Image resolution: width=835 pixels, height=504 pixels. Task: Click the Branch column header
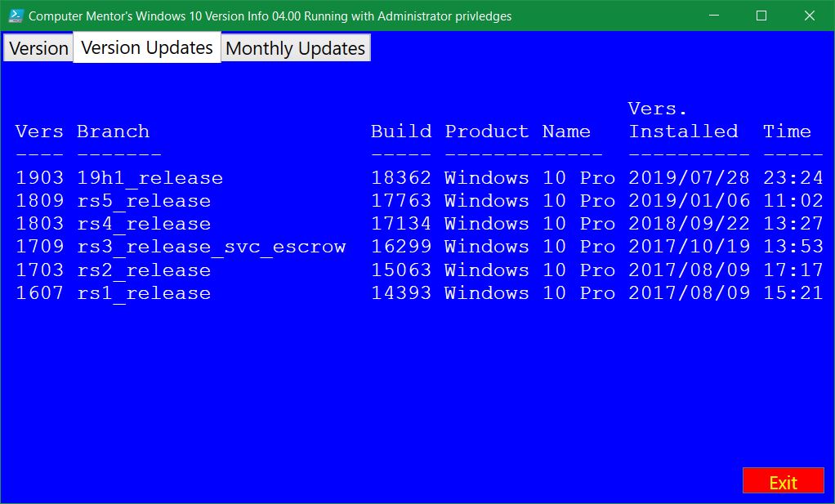(113, 132)
